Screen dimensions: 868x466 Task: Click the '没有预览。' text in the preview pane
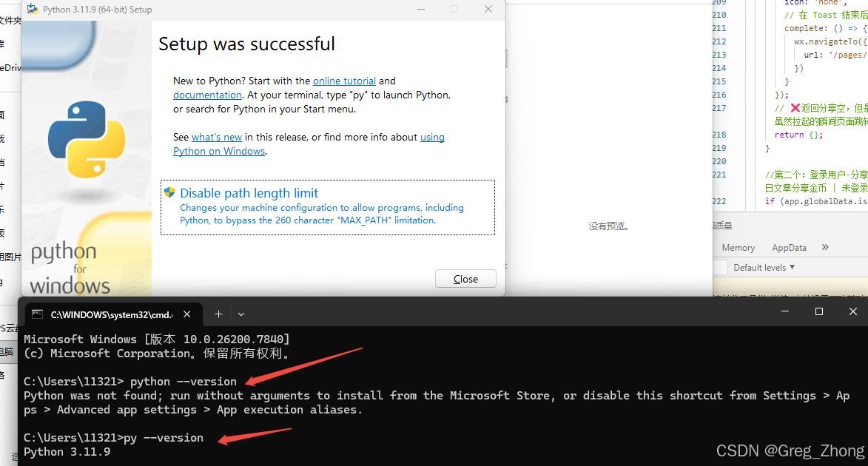tap(609, 226)
